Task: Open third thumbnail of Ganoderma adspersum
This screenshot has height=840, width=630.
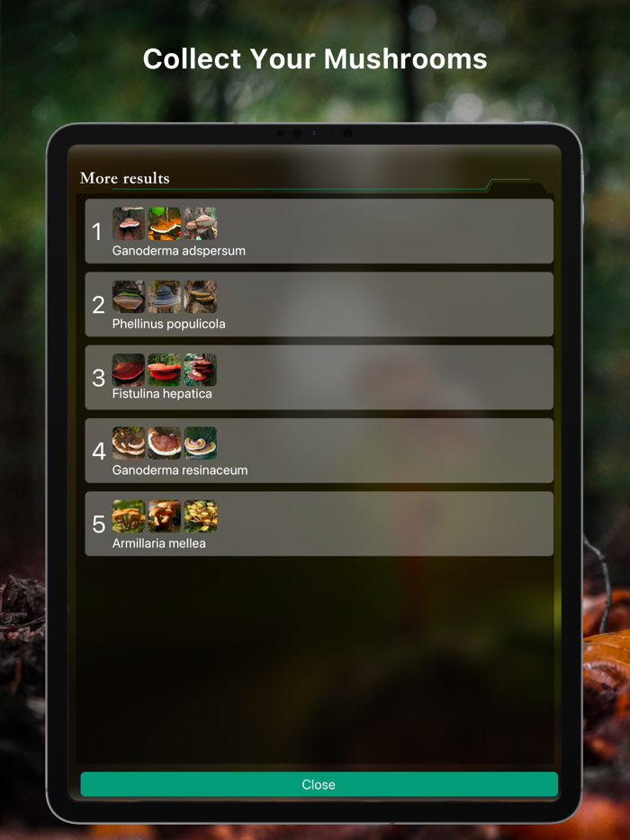Action: [201, 223]
